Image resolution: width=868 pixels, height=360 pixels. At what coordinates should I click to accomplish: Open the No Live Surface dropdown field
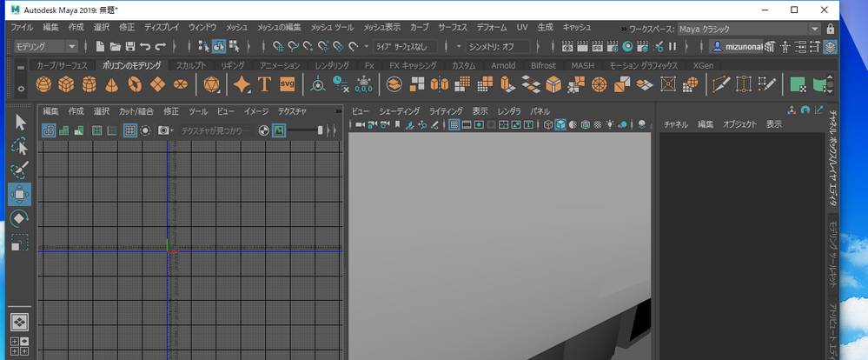405,47
